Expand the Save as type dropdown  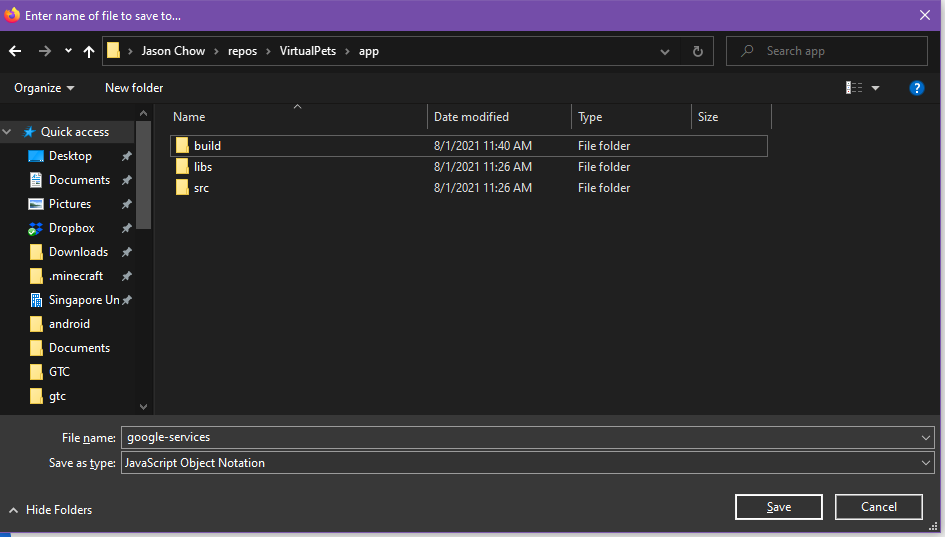tap(926, 463)
